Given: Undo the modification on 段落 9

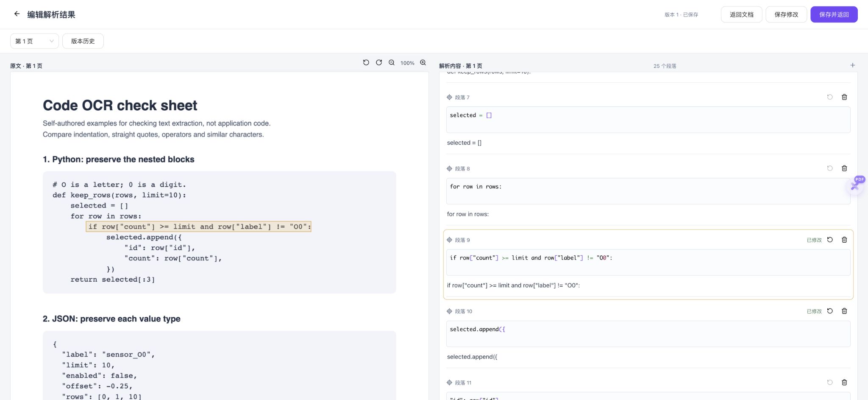Looking at the screenshot, I should click(x=830, y=240).
